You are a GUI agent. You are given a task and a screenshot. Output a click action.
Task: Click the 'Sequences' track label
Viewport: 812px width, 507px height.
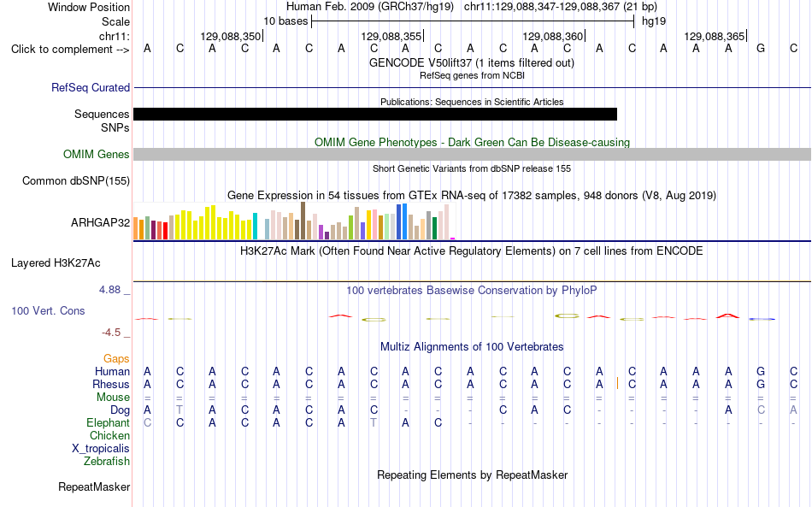pos(102,114)
